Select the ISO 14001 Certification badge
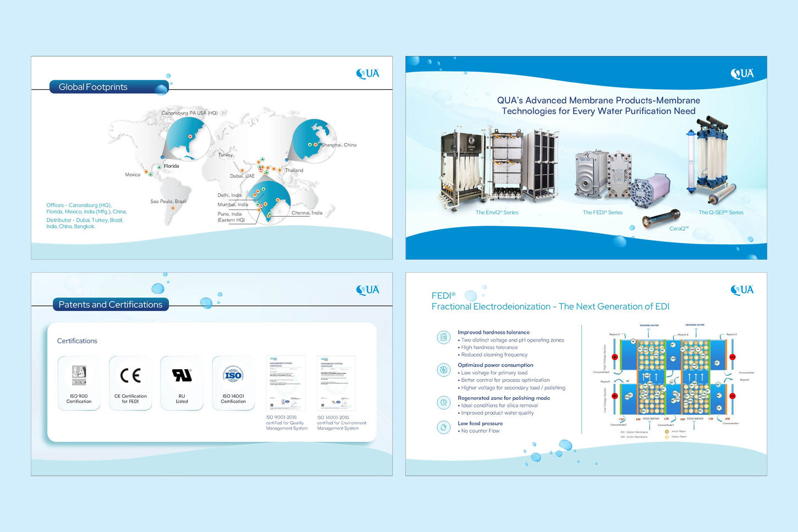 point(233,383)
